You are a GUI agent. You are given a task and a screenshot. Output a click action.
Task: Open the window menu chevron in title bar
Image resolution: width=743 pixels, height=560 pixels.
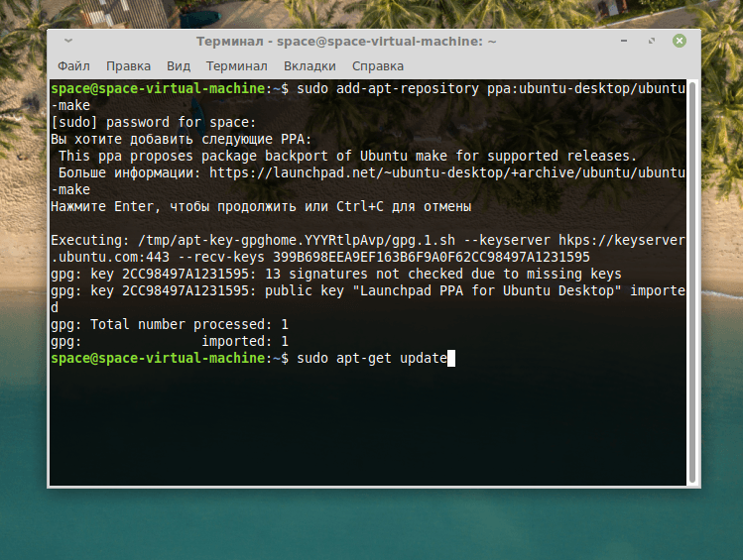pyautogui.click(x=68, y=41)
